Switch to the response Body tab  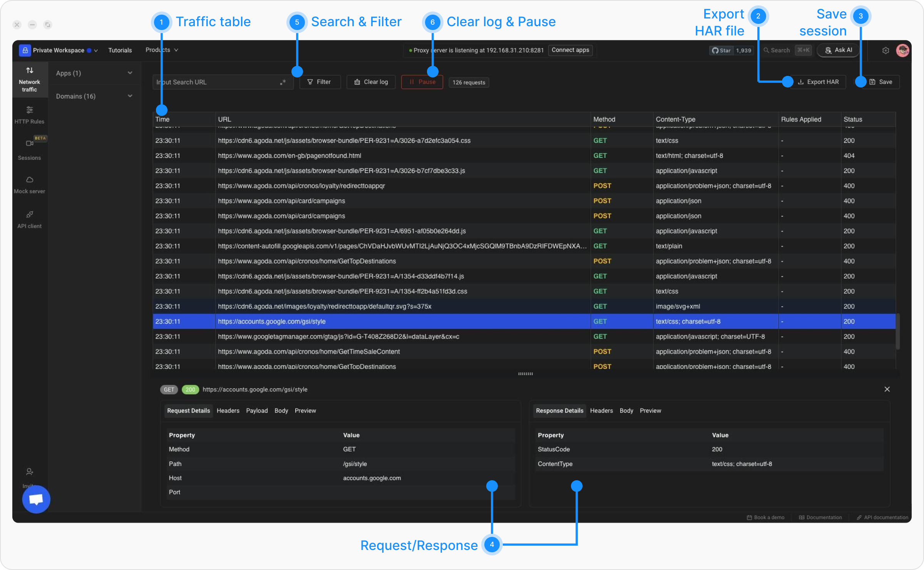click(x=626, y=411)
